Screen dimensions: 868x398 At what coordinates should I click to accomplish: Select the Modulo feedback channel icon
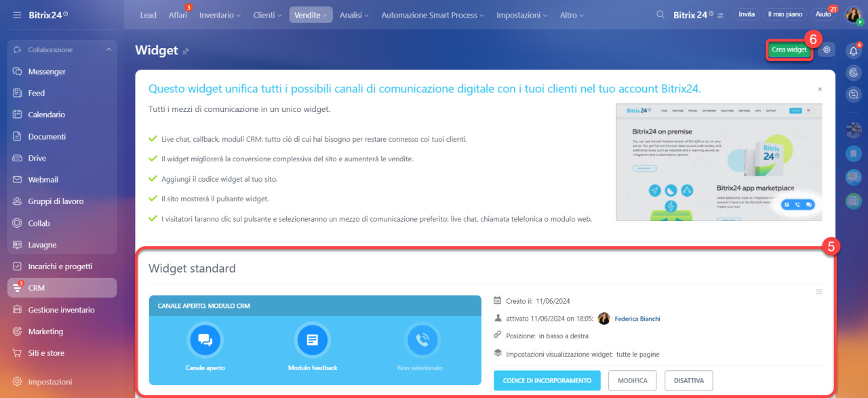pyautogui.click(x=312, y=340)
